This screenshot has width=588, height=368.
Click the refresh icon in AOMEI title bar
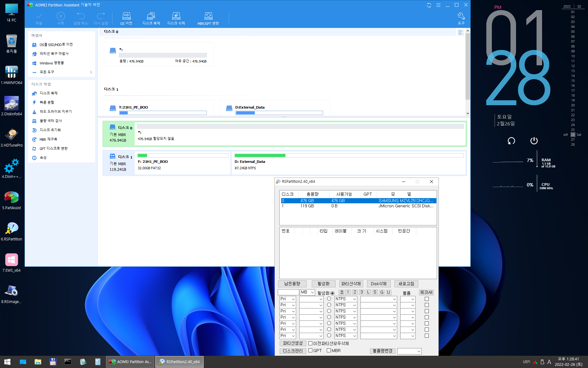pyautogui.click(x=429, y=5)
